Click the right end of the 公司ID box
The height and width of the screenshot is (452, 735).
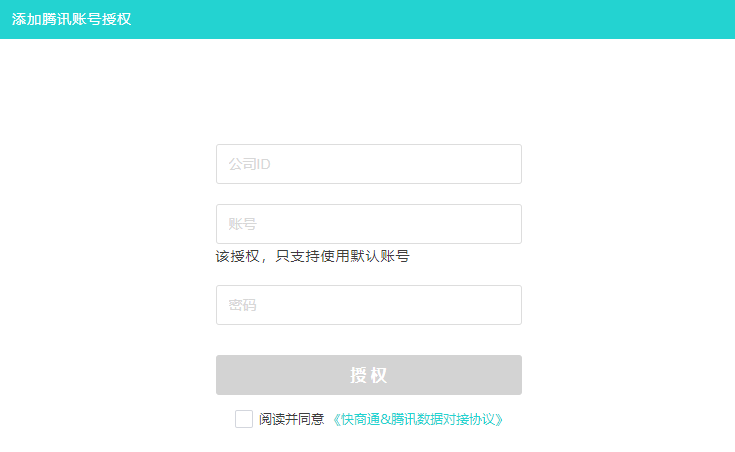click(x=505, y=164)
